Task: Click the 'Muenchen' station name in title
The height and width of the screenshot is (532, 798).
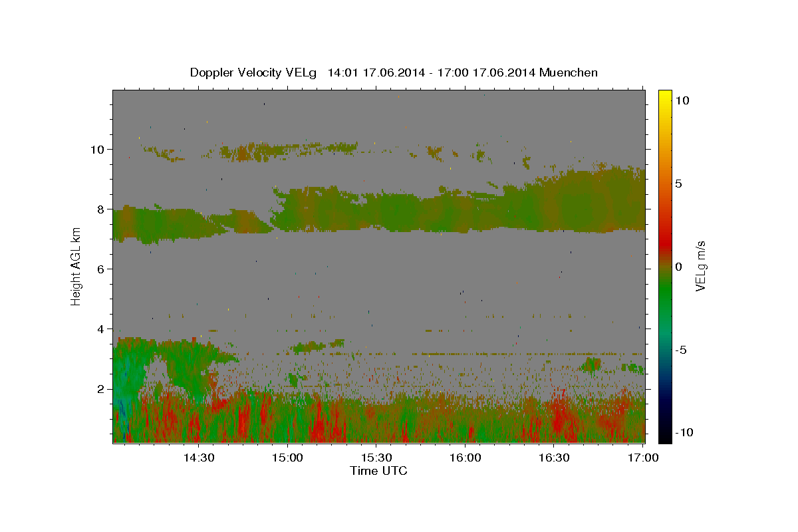Action: pyautogui.click(x=569, y=72)
